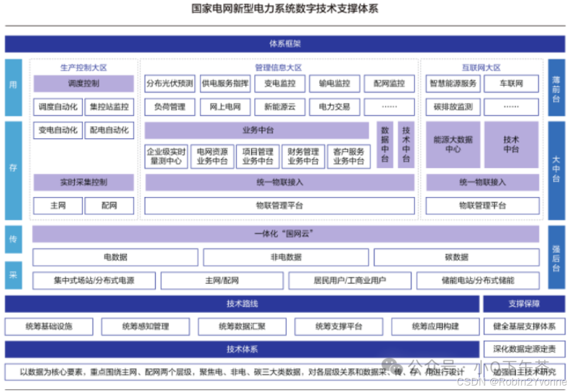Click the 主网 box under 实时采集控制

click(58, 206)
